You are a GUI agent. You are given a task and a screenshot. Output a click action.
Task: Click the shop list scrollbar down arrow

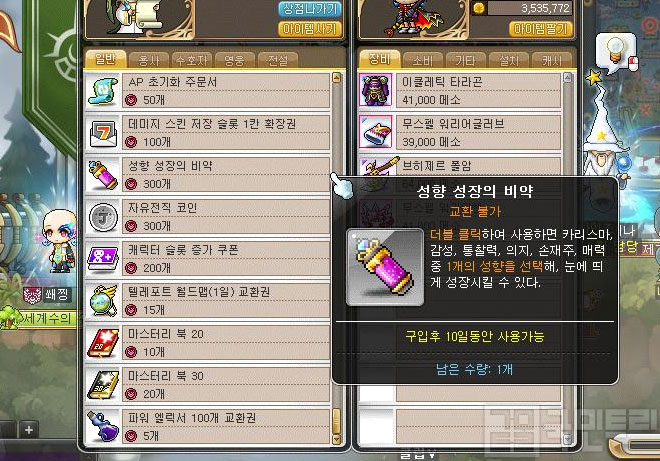(x=336, y=439)
